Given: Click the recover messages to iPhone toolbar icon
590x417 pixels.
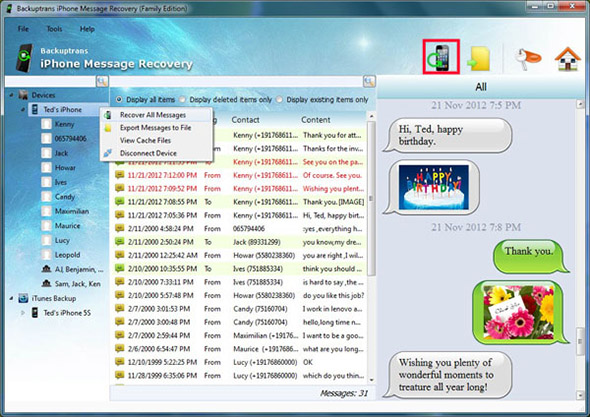Looking at the screenshot, I should click(441, 57).
